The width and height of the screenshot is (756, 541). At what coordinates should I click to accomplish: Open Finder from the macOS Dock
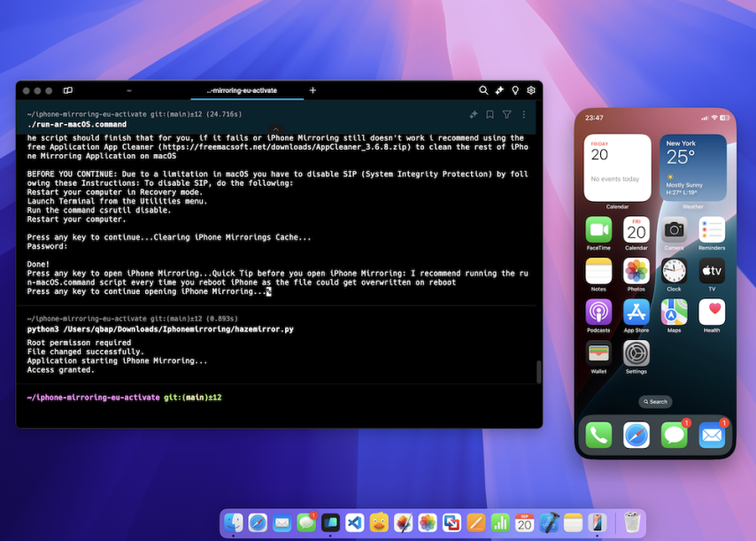(x=234, y=522)
